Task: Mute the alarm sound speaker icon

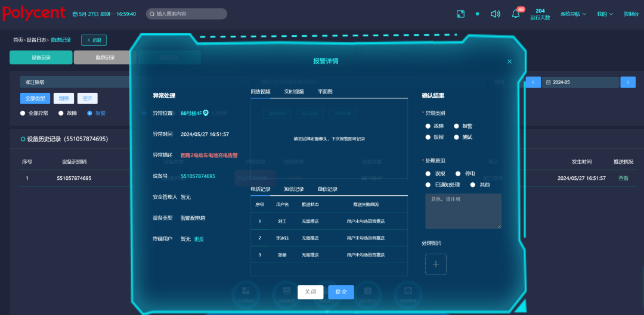Action: tap(496, 14)
